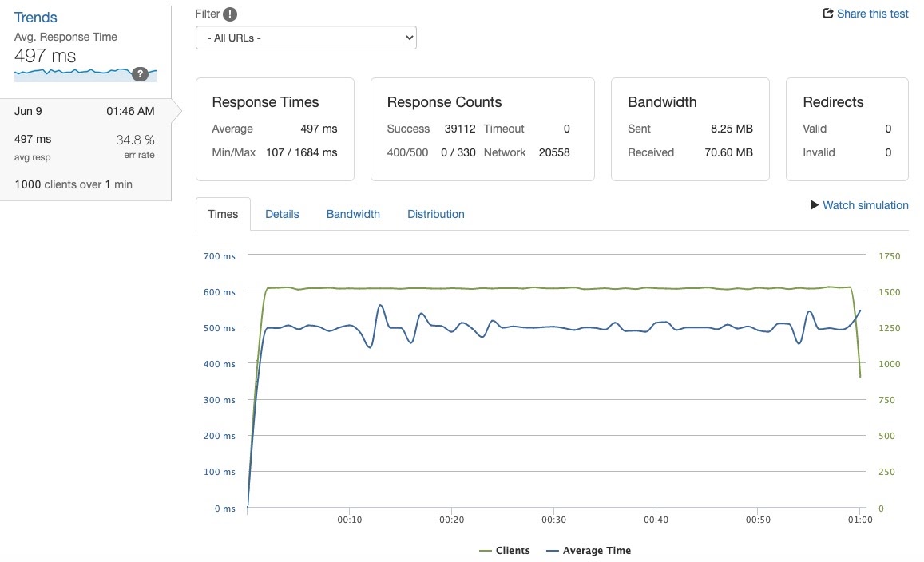Click the Min/Max 107 / 1684 ms value
This screenshot has width=924, height=562.
[302, 152]
